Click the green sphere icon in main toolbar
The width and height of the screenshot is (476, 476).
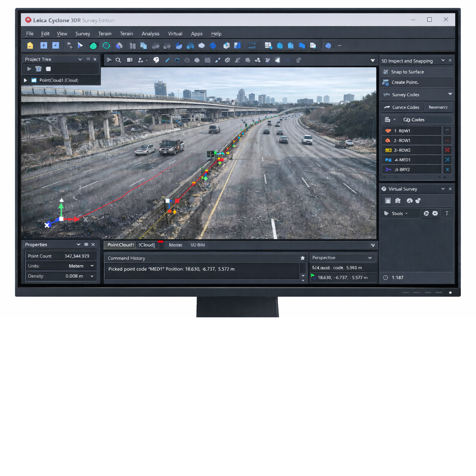[93, 46]
